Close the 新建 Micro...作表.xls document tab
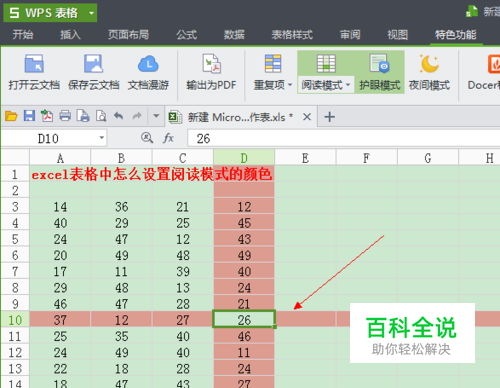Image resolution: width=500 pixels, height=388 pixels. click(307, 117)
